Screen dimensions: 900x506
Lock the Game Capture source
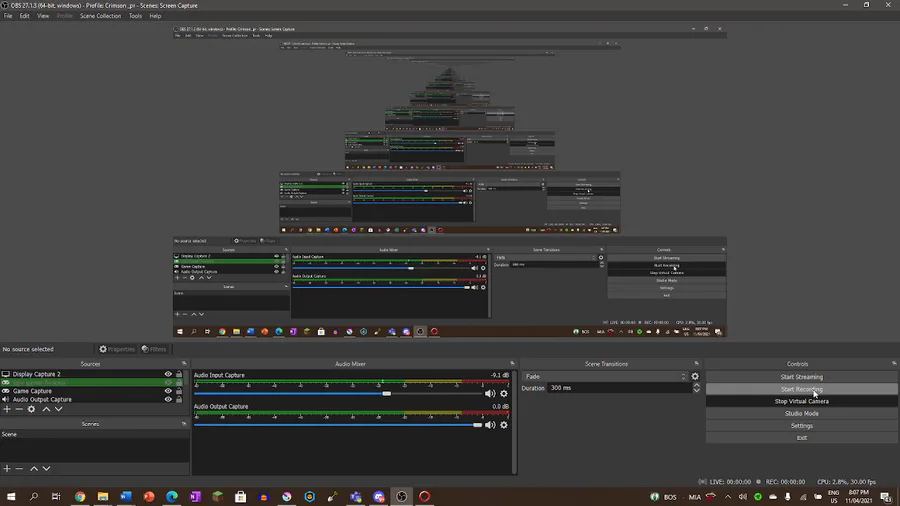[x=179, y=391]
